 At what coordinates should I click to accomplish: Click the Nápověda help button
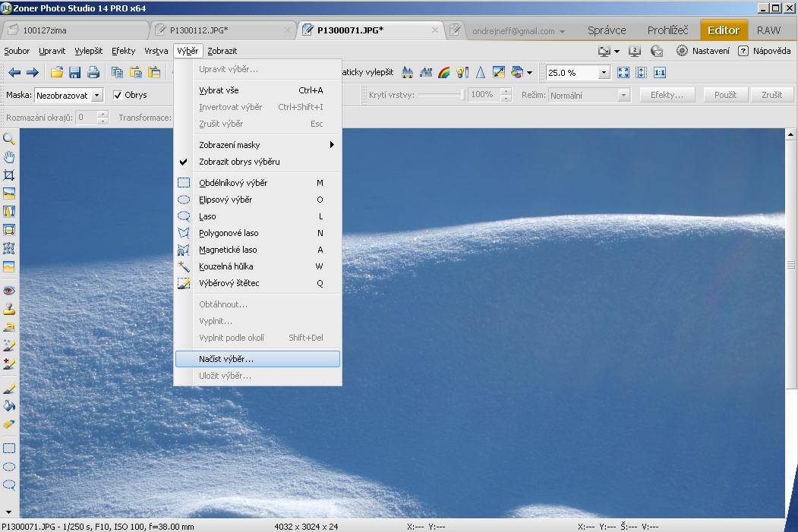tap(765, 51)
